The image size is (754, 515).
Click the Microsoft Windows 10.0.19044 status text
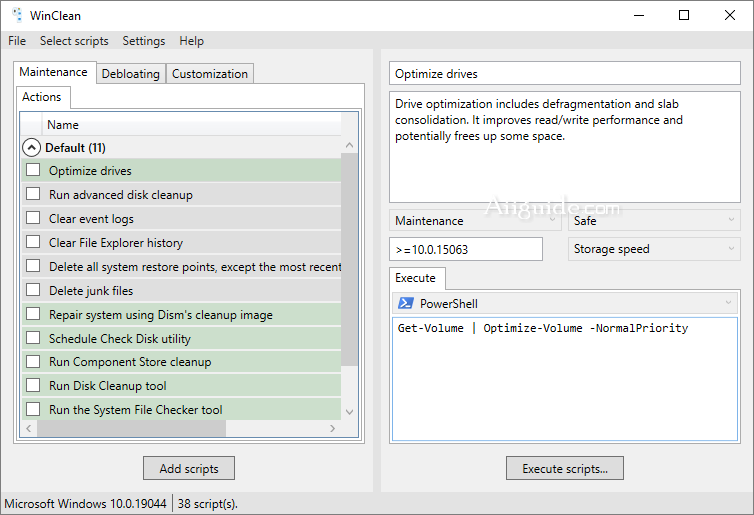point(85,503)
